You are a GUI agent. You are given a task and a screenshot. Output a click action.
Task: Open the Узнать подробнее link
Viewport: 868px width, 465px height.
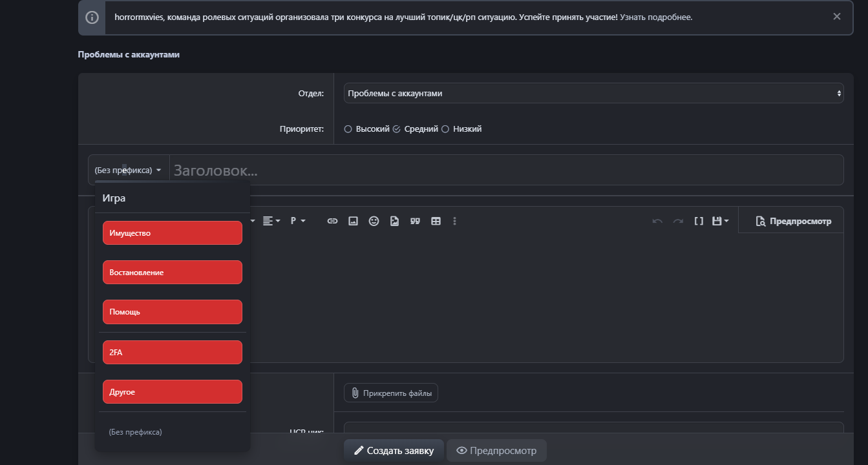[x=656, y=17]
